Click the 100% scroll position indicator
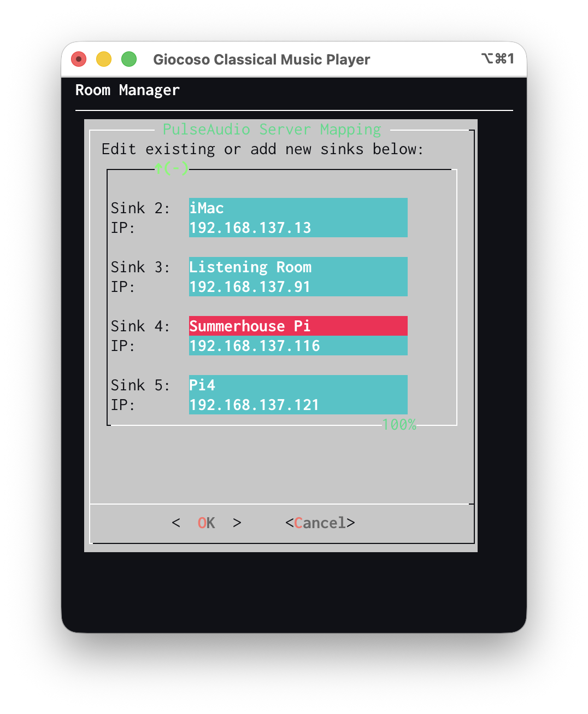Image resolution: width=588 pixels, height=714 pixels. click(399, 425)
